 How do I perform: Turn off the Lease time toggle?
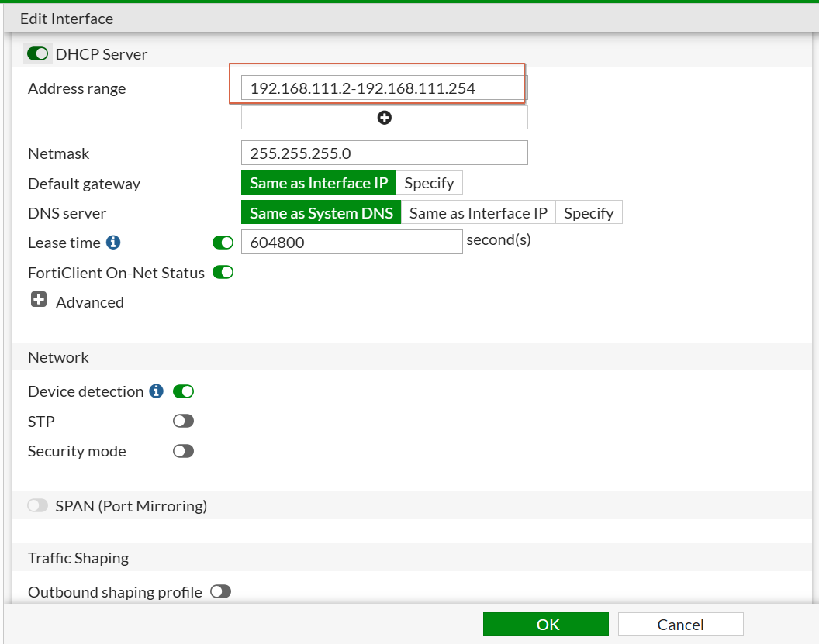223,243
